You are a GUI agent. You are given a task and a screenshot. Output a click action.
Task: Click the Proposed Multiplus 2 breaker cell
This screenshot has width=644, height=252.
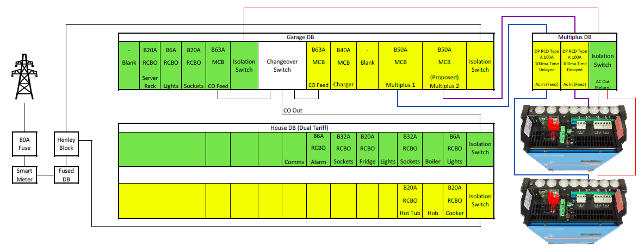click(444, 66)
